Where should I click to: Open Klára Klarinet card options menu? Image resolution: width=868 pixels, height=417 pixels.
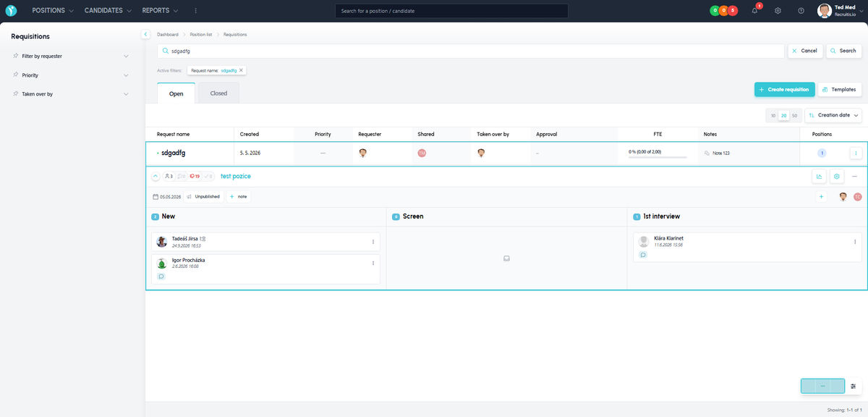coord(855,242)
